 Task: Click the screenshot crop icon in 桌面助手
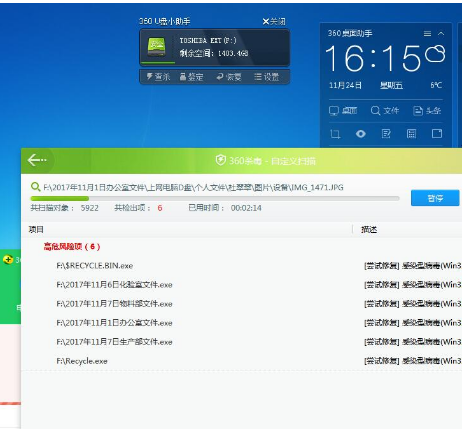tap(335, 134)
